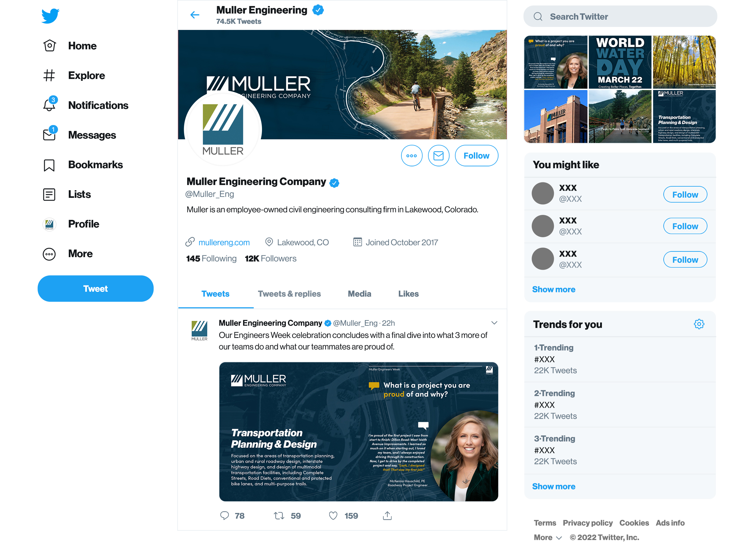Send a direct message via envelope button
Image resolution: width=756 pixels, height=551 pixels.
(x=438, y=155)
